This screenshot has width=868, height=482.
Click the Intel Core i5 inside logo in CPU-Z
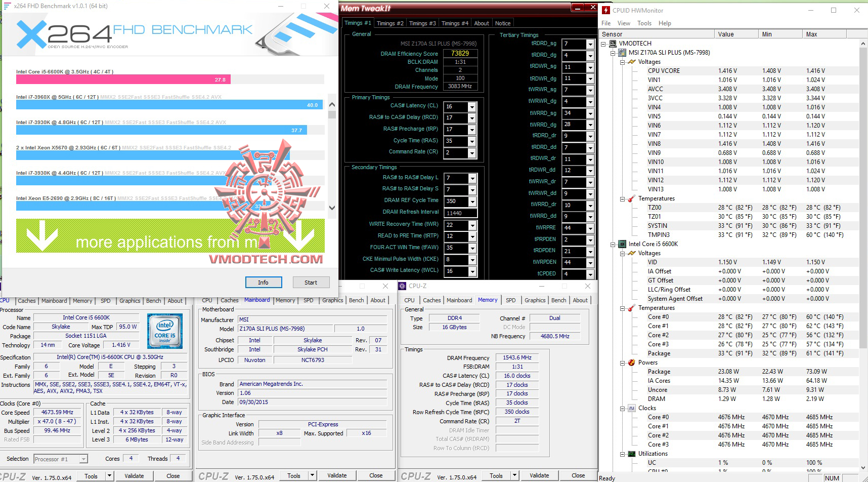(x=165, y=331)
